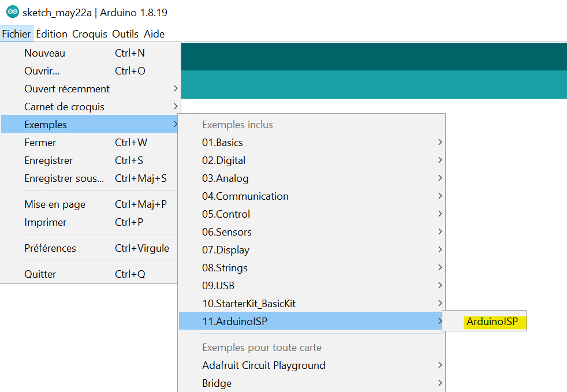Open the Édition menu

click(x=52, y=33)
